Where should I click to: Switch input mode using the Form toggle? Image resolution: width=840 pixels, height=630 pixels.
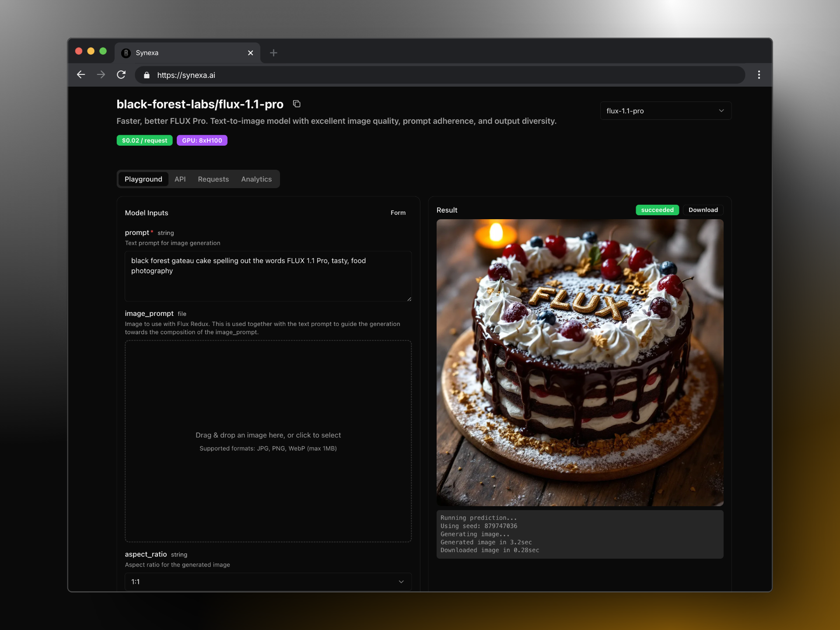click(398, 213)
